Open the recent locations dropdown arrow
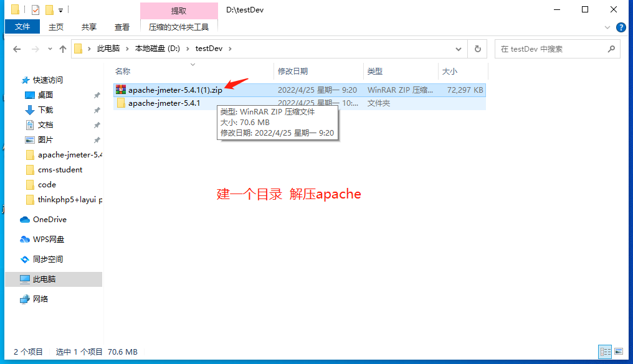 pos(50,49)
